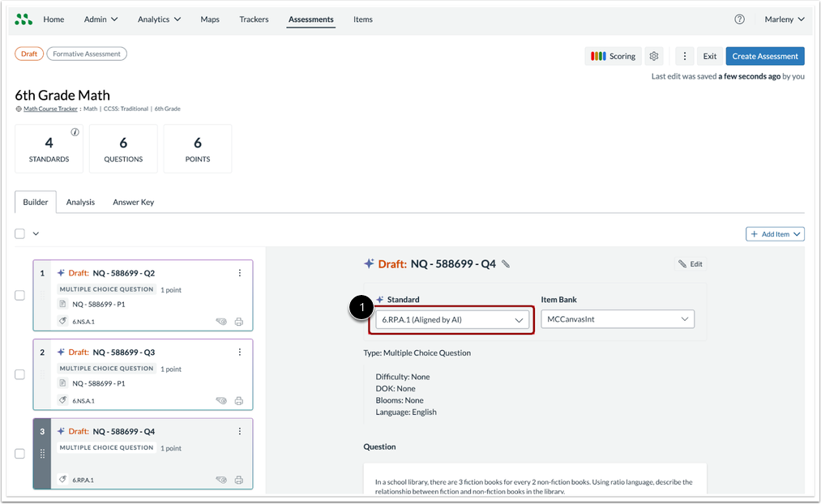Open the Item Bank MCCanvasInt dropdown
The image size is (821, 504).
coord(618,319)
